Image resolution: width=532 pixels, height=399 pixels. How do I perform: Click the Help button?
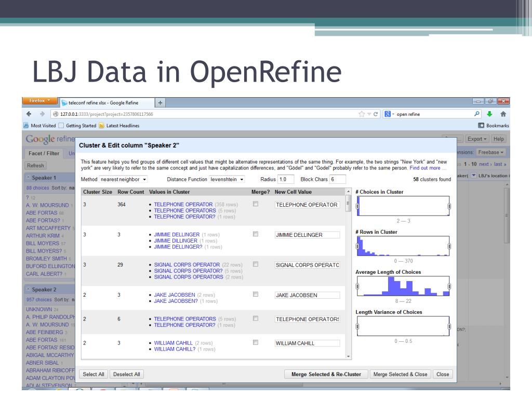coord(498,139)
